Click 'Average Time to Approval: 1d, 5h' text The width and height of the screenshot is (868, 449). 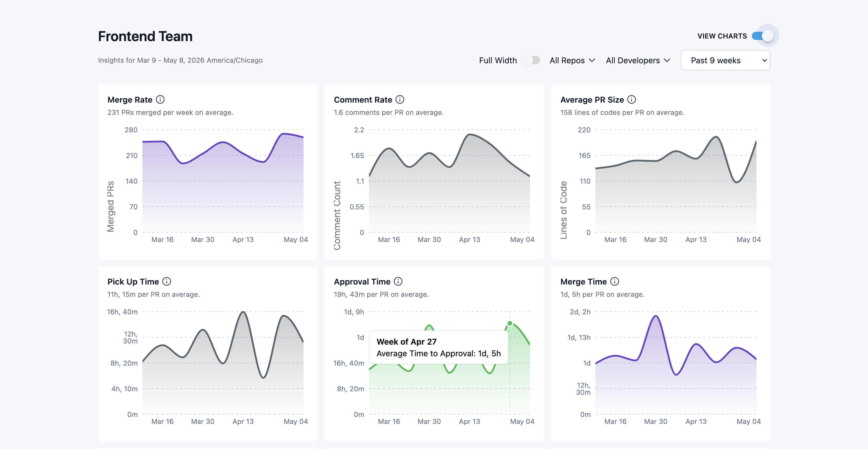tap(438, 353)
